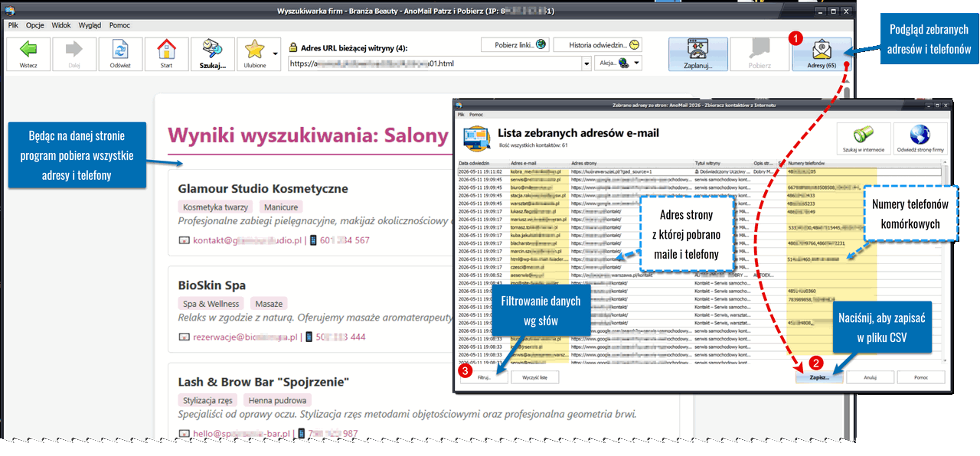Click the Odwiedź stronę firmy globe button
Image resolution: width=980 pixels, height=456 pixels.
point(920,138)
